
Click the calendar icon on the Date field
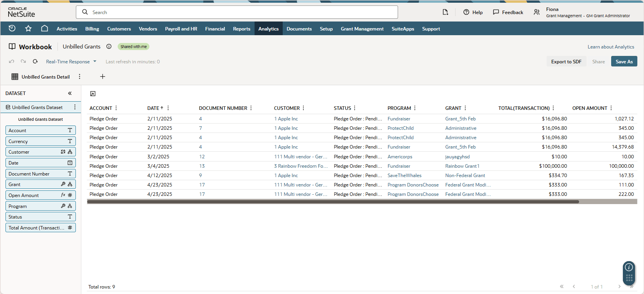(70, 163)
